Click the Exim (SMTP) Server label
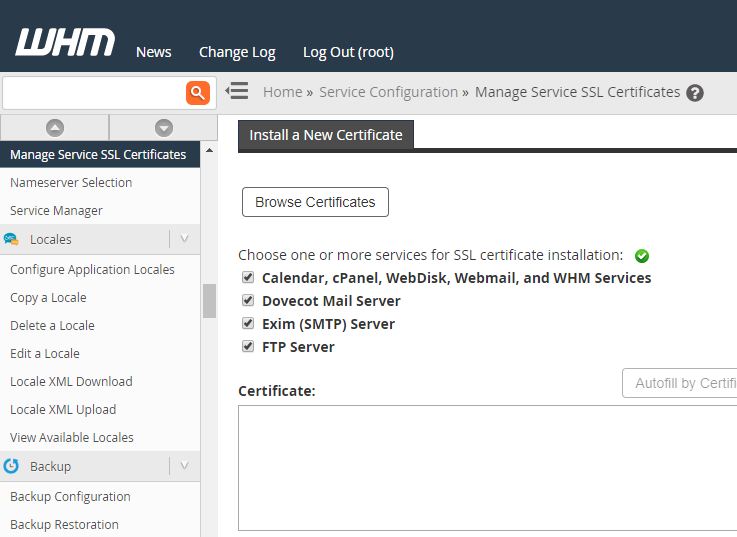The height and width of the screenshot is (537, 737). click(328, 324)
